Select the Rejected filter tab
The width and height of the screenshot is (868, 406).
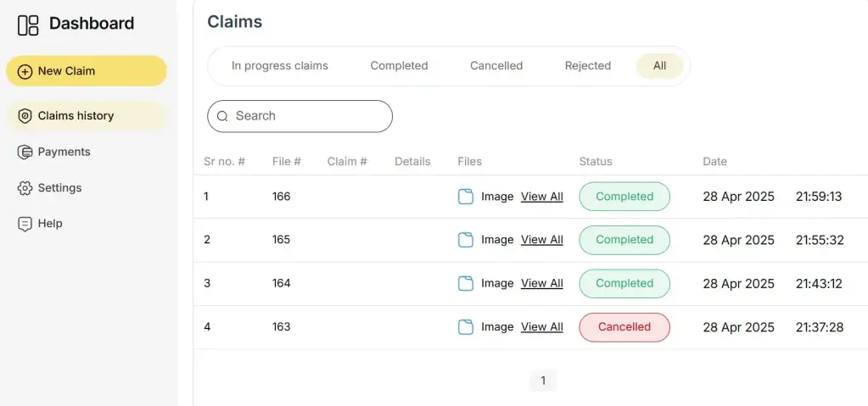point(588,66)
